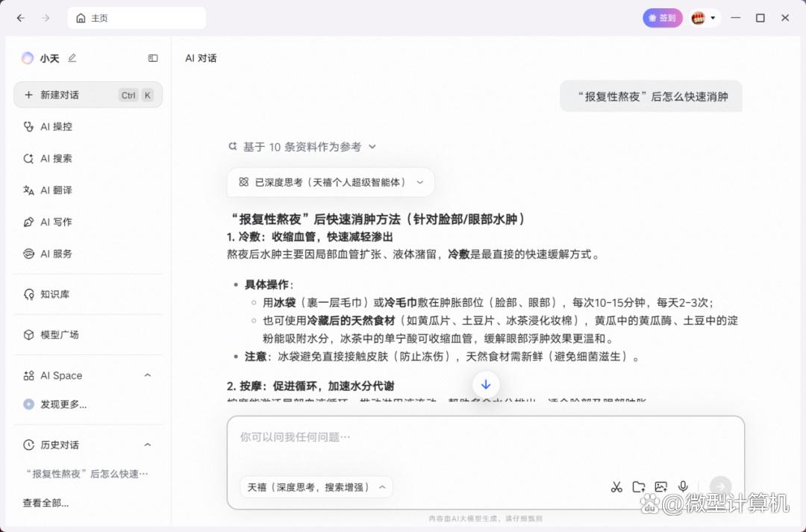This screenshot has height=532, width=806.
Task: Select 知识库 in the sidebar
Action: point(54,294)
